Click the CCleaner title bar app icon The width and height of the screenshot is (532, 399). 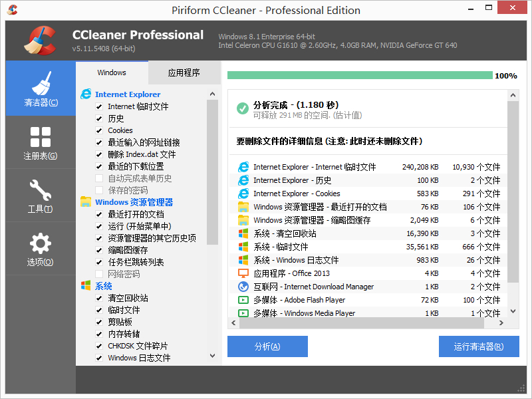(12, 10)
